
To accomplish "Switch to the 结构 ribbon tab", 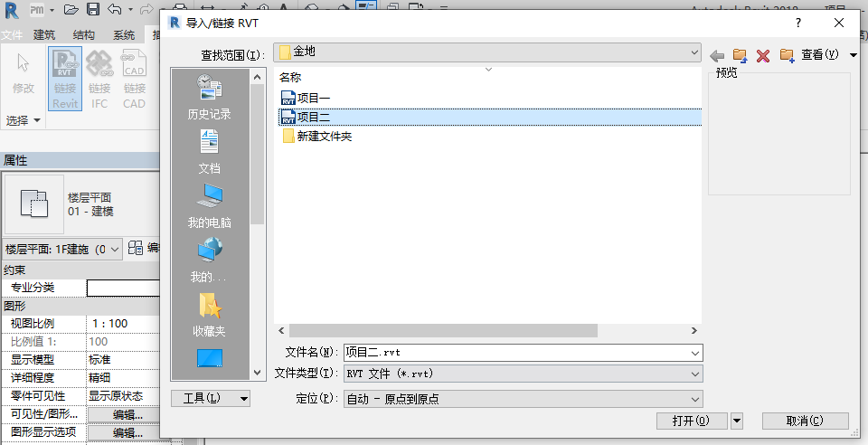I will tap(84, 35).
